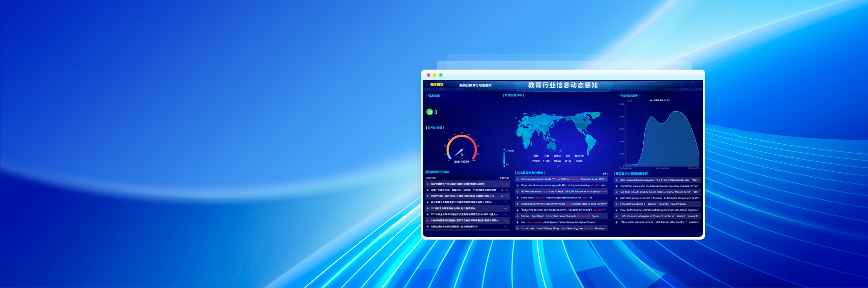Click the green info total chart icon
This screenshot has width=868, height=288.
pos(429,112)
